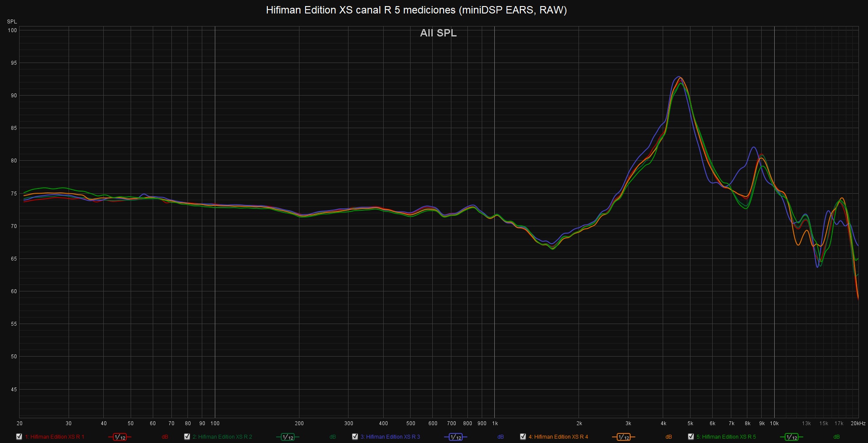
Task: Click the 100 value on the SPL axis
Action: [x=12, y=30]
